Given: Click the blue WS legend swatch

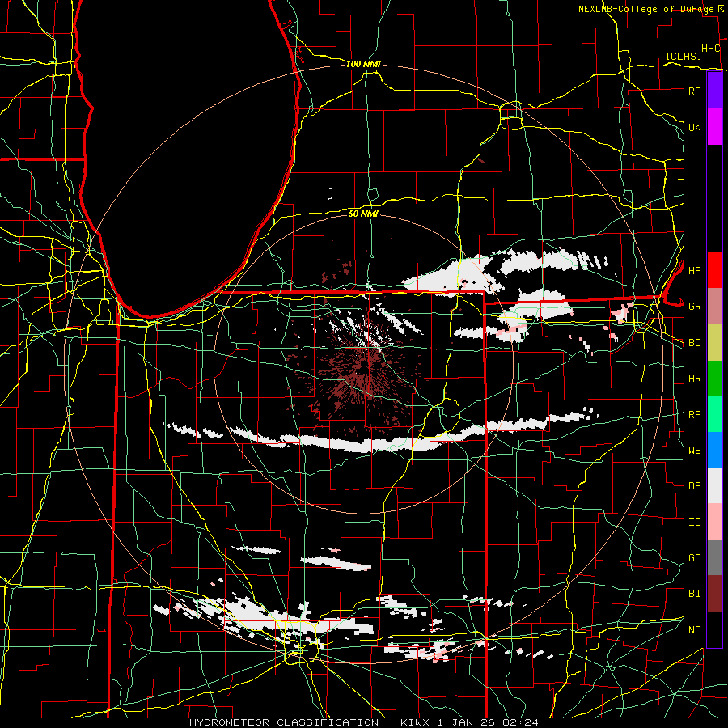Looking at the screenshot, I should pyautogui.click(x=714, y=450).
